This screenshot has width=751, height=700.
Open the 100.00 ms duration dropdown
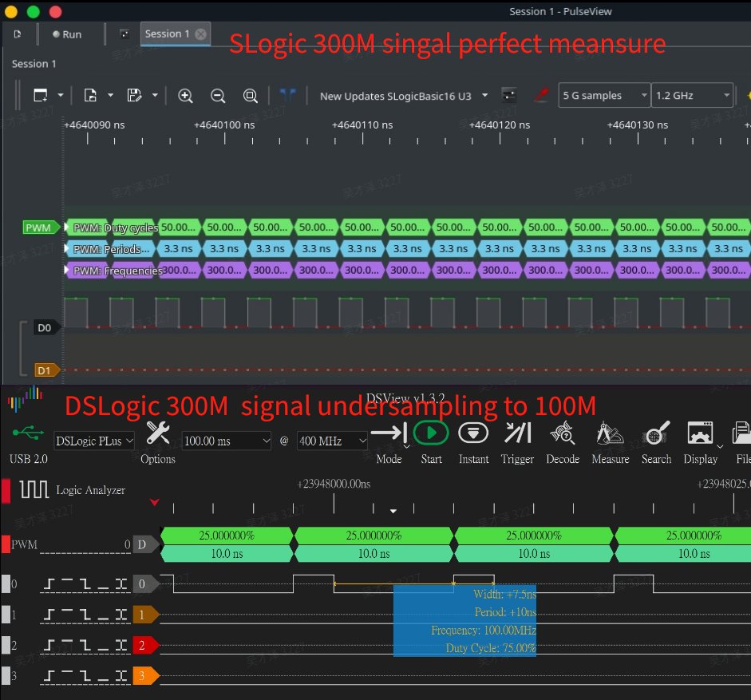click(227, 441)
